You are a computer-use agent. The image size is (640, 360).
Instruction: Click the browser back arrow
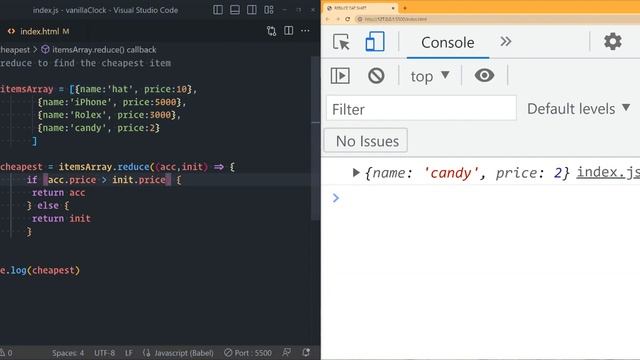click(328, 19)
